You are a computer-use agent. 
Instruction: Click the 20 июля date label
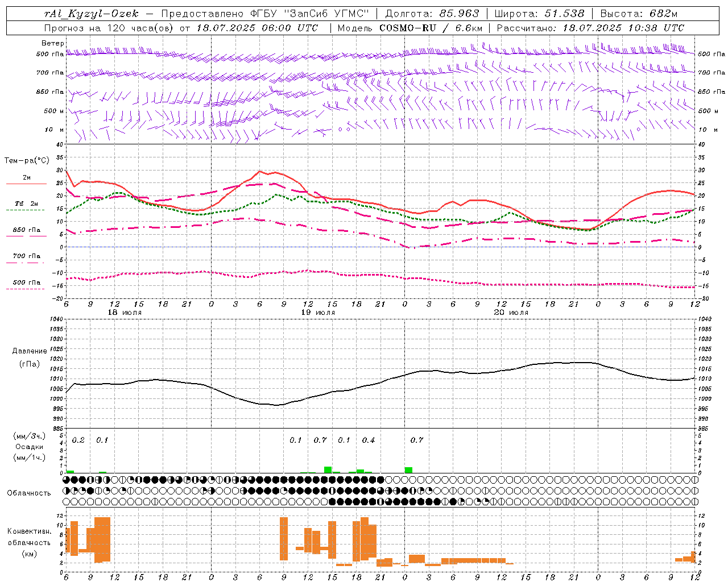click(x=511, y=313)
